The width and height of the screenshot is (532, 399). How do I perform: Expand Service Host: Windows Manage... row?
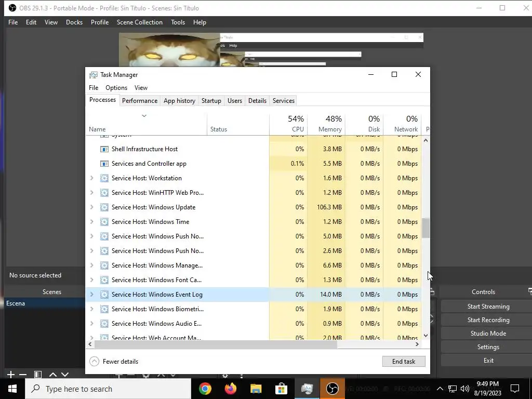point(91,265)
